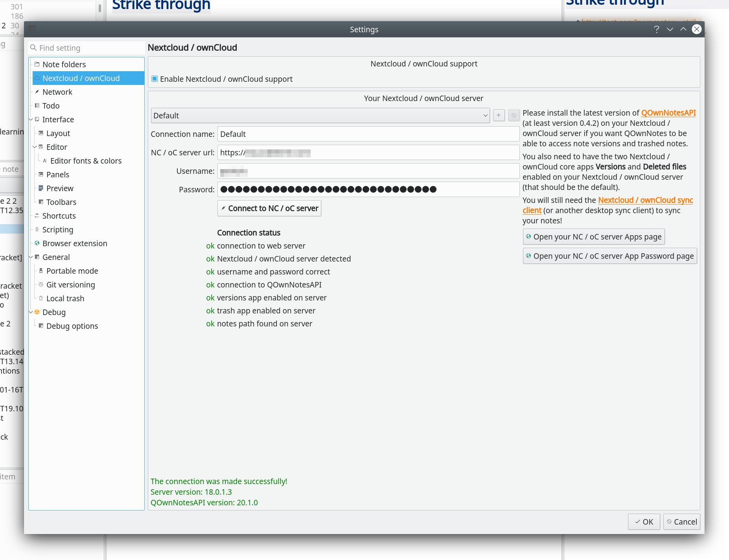Viewport: 729px width, 560px height.
Task: Toggle Enable Nextcloud / ownCloud support checkbox
Action: pos(155,79)
